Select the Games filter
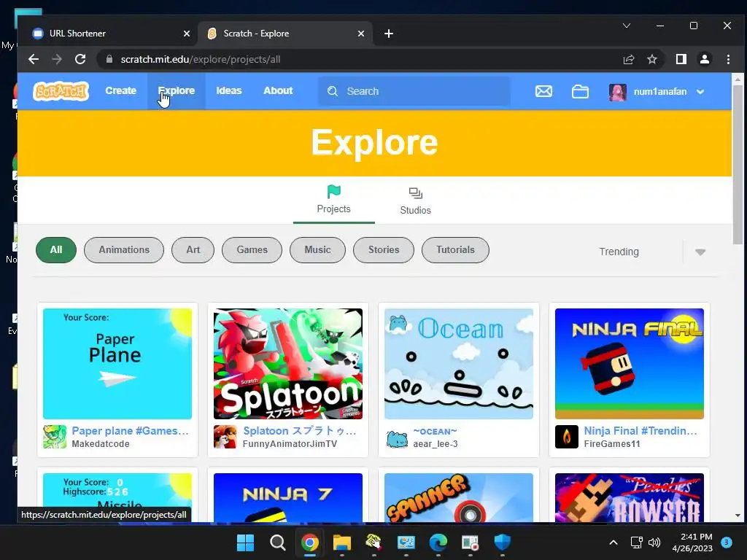Screen dimensions: 747x560 tap(252, 250)
